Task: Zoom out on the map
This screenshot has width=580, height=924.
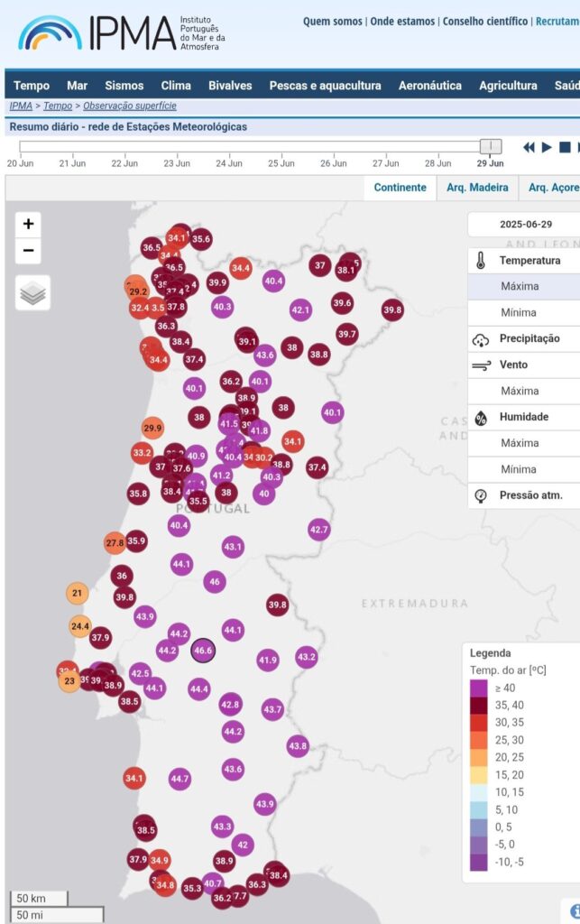Action: pyautogui.click(x=28, y=251)
